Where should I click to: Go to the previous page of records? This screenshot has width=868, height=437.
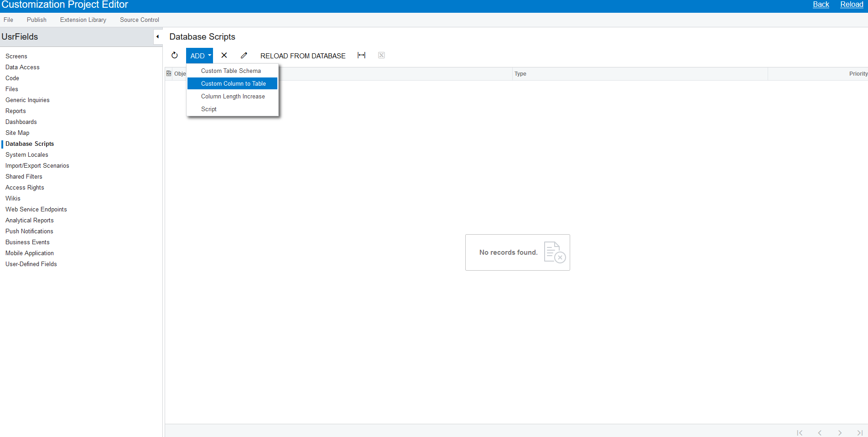820,433
